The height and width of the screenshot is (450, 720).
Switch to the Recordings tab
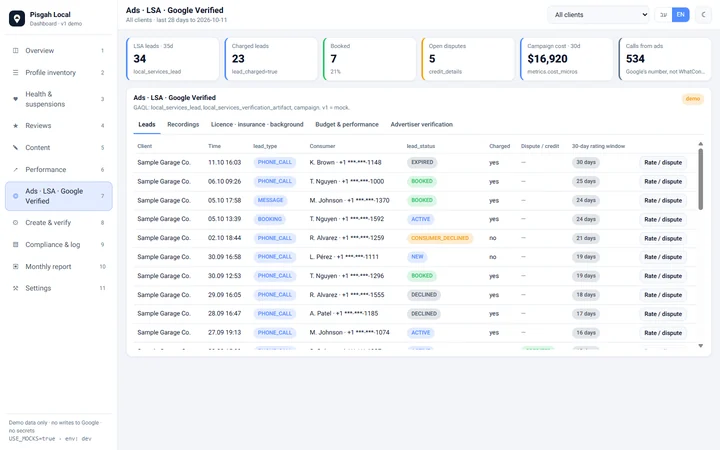click(183, 124)
